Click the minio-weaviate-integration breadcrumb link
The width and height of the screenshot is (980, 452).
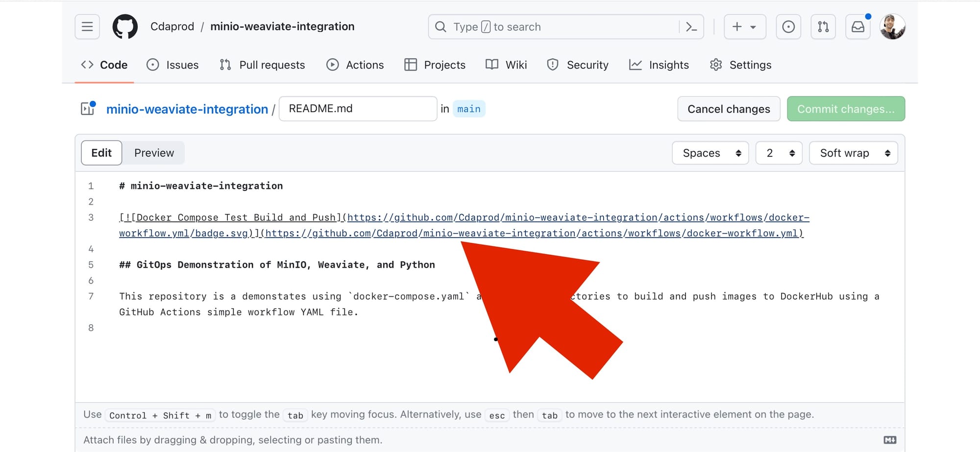pyautogui.click(x=187, y=109)
